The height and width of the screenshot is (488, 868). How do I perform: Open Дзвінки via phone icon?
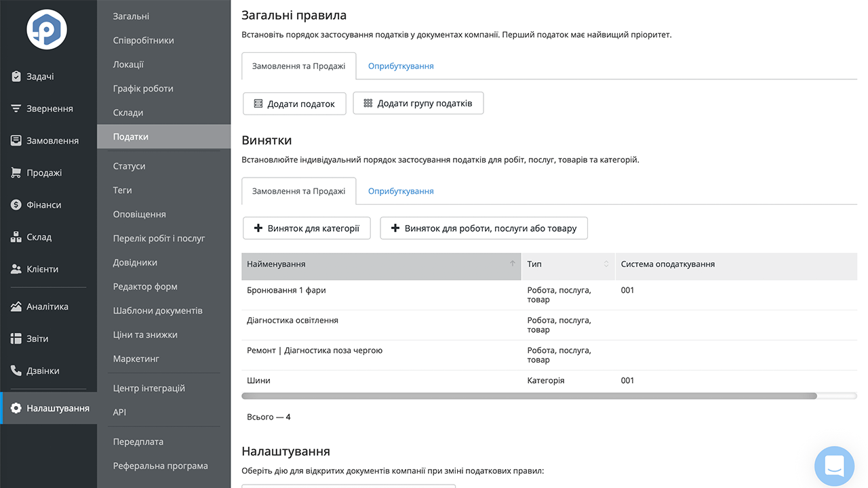click(16, 371)
